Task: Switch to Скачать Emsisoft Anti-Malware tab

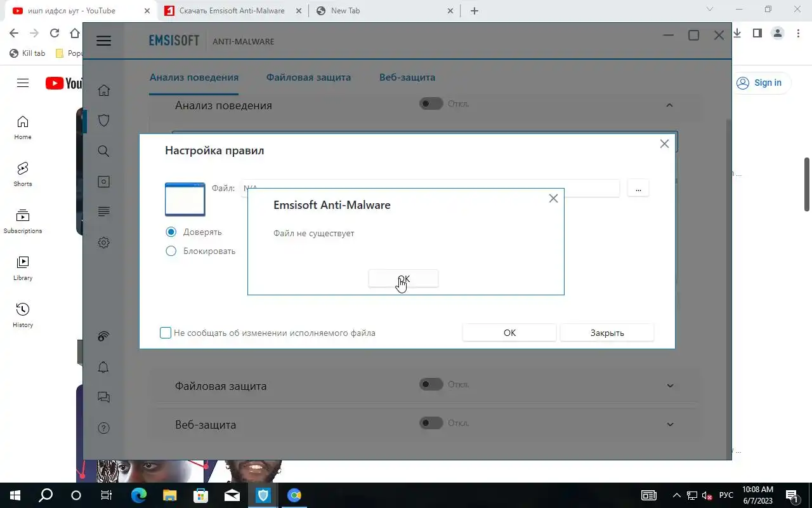Action: click(232, 11)
